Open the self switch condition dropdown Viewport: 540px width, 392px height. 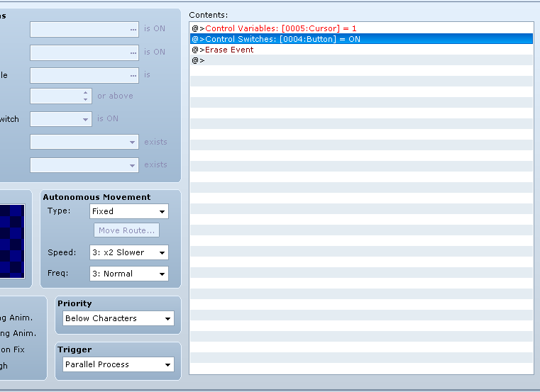61,119
